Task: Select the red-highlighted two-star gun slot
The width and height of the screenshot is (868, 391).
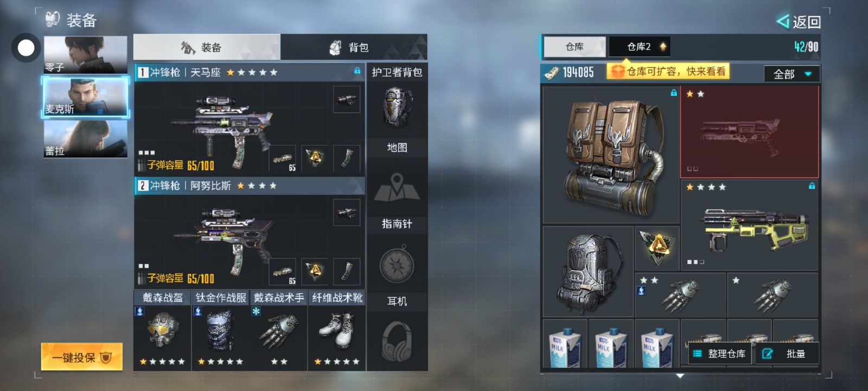Action: click(749, 132)
